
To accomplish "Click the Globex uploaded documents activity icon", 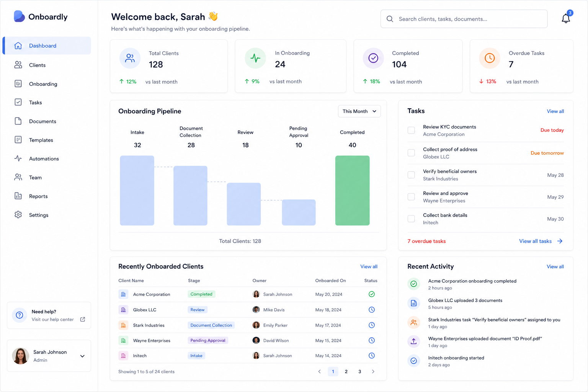I will [x=414, y=304].
